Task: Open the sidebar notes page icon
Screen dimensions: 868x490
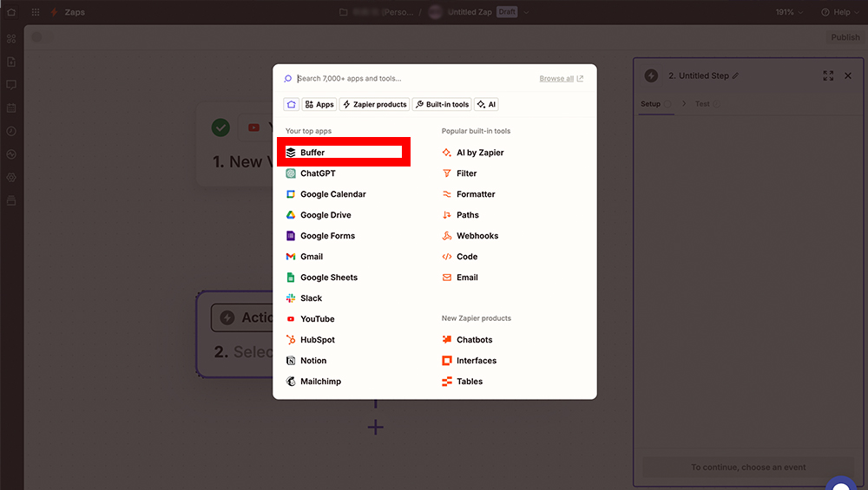Action: pos(11,62)
